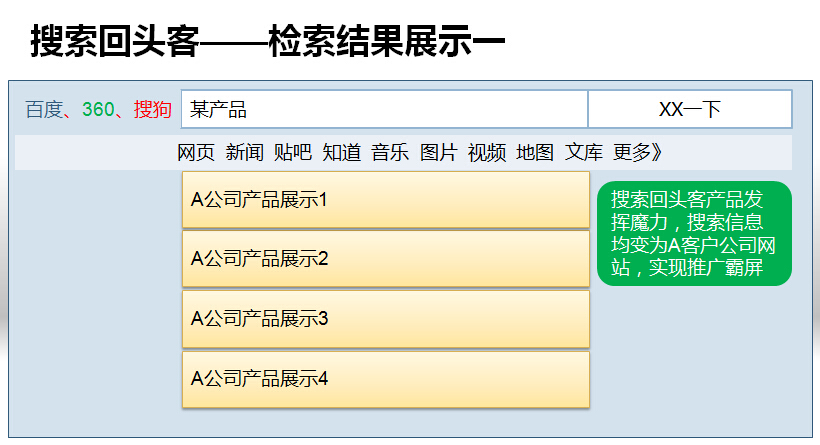Switch to the 新闻 tab
The image size is (820, 445).
[244, 153]
